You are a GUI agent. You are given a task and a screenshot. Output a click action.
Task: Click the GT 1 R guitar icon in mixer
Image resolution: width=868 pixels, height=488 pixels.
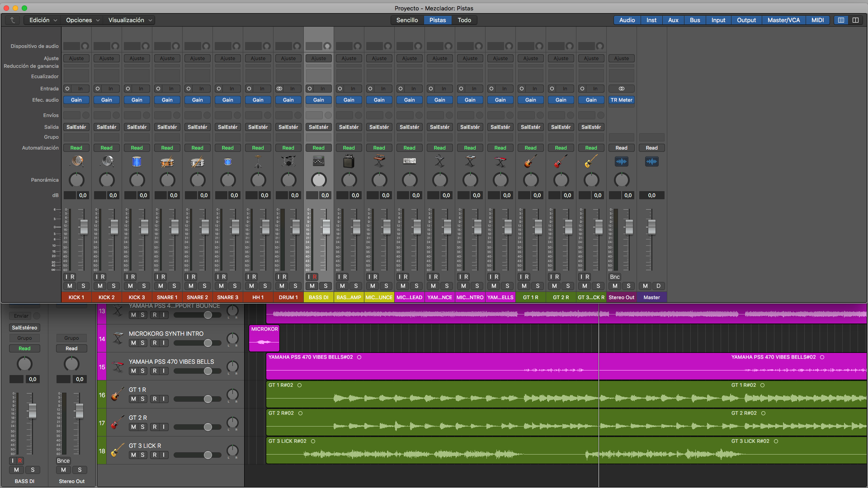pos(530,161)
